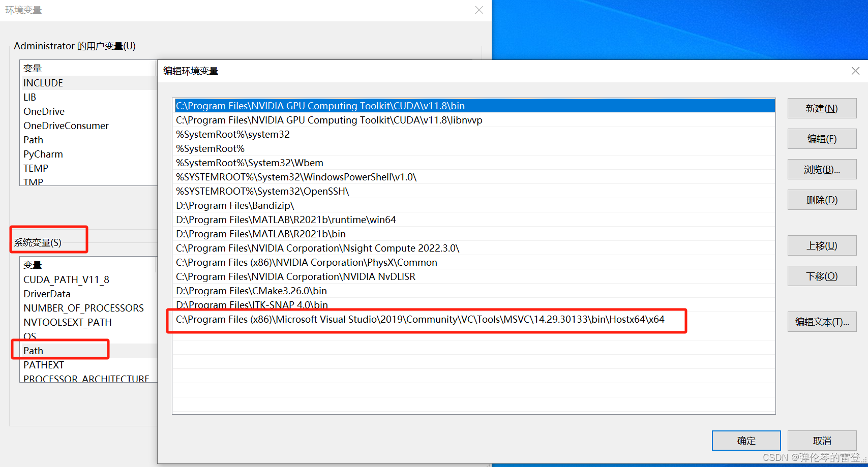Select the D:\Program Files\Bandizip\ entry
Image resolution: width=868 pixels, height=467 pixels.
tap(474, 205)
